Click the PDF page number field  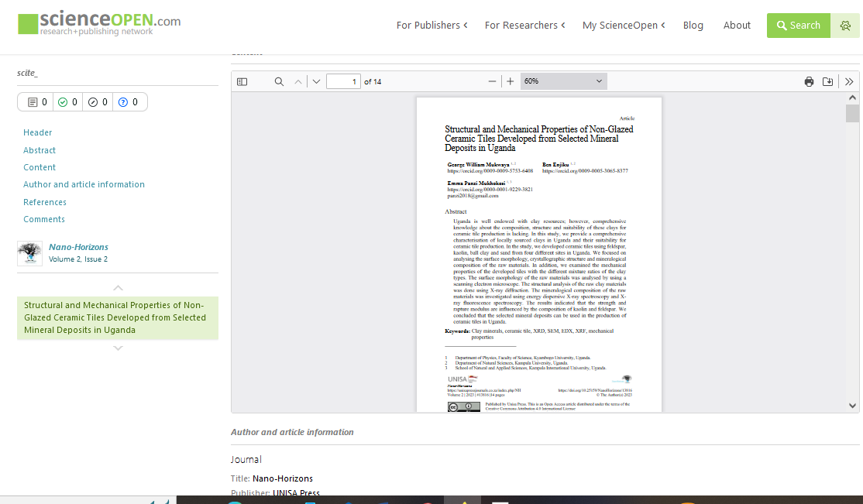(x=343, y=81)
